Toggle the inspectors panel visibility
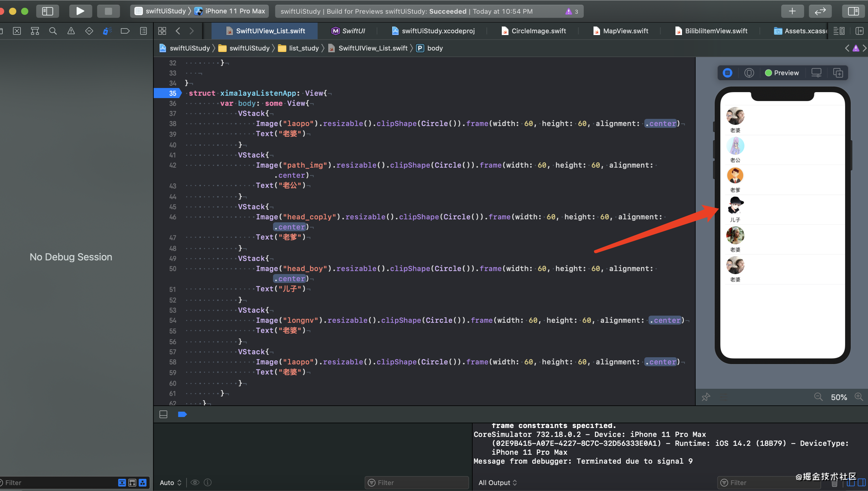The width and height of the screenshot is (868, 491). click(x=853, y=11)
